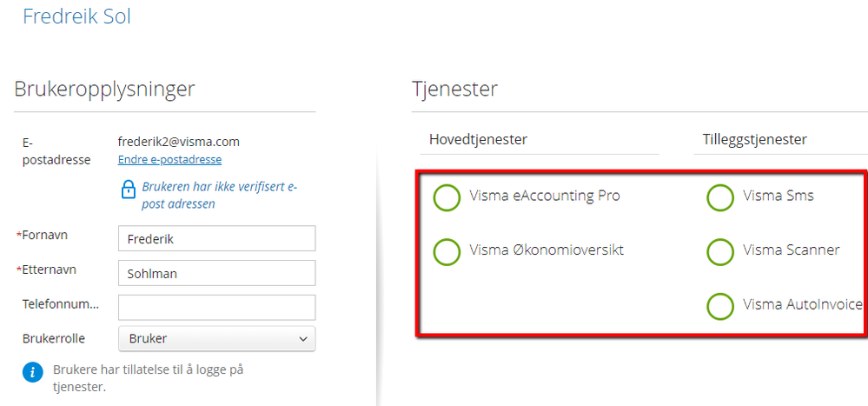
Task: Click the Tjenester section heading
Action: pyautogui.click(x=454, y=89)
